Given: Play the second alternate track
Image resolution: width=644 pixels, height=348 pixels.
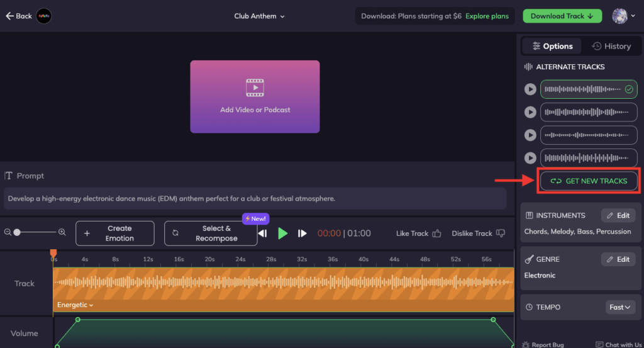Looking at the screenshot, I should tap(530, 112).
